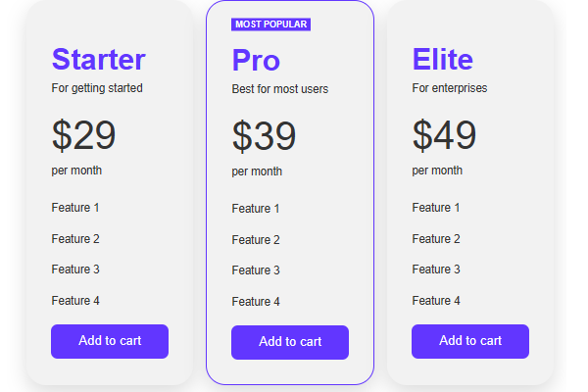This screenshot has height=392, width=588.
Task: Click Add to cart for Starter plan
Action: pyautogui.click(x=110, y=341)
